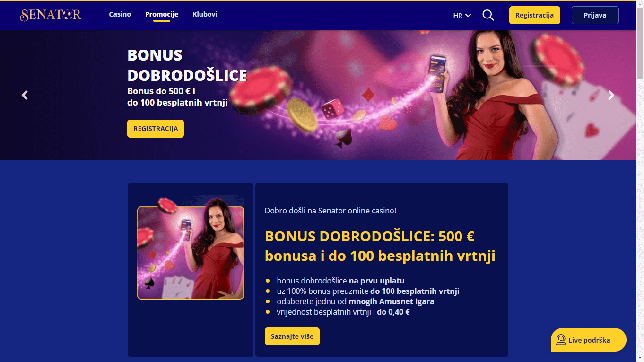Click the Live podrška headset icon
Screen dimensions: 644x362
[561, 340]
